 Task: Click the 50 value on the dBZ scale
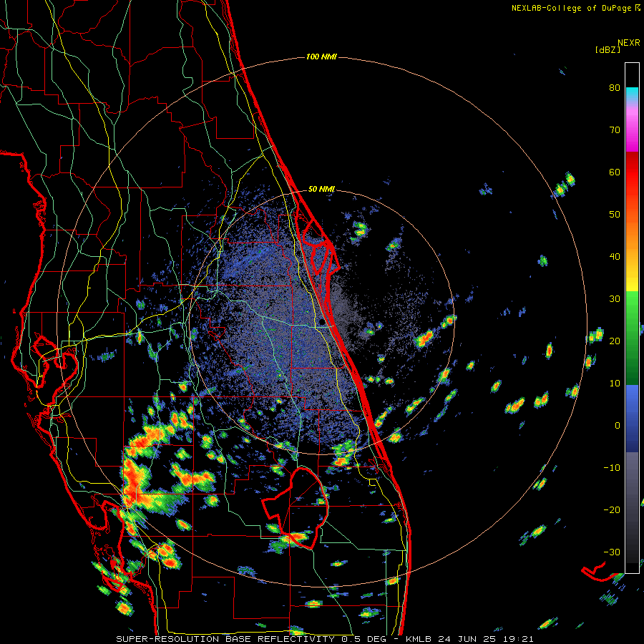click(615, 215)
